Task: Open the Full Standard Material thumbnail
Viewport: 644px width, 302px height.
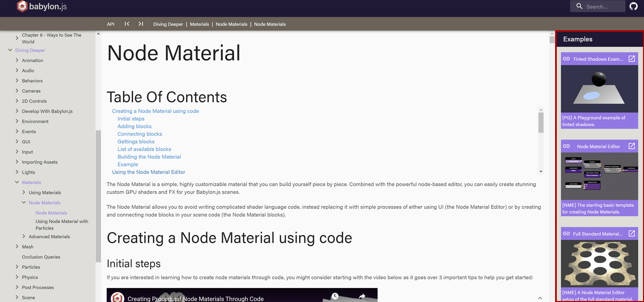Action: coord(599,263)
